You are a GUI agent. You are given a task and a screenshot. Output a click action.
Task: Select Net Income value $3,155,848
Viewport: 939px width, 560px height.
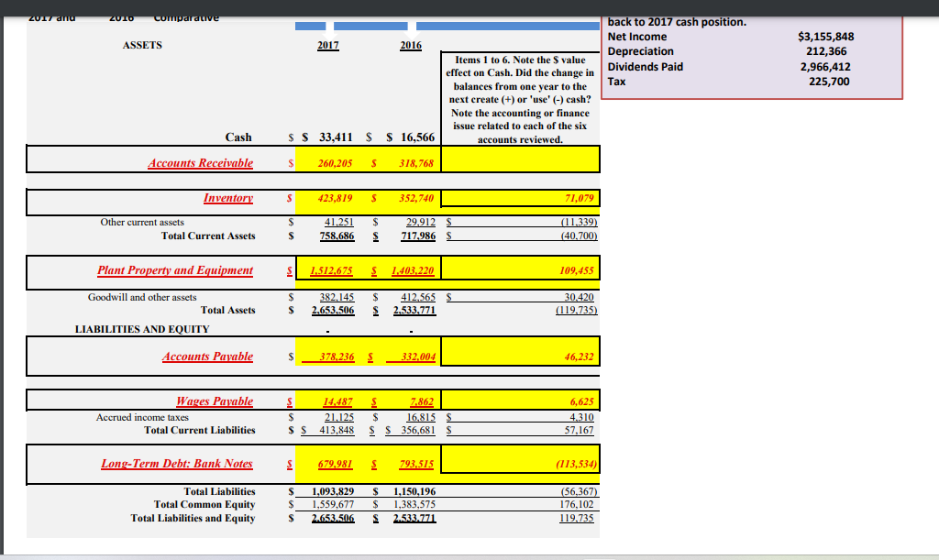coord(826,37)
